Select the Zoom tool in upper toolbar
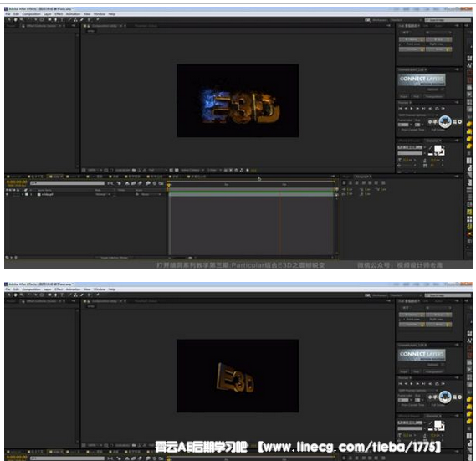 click(x=22, y=20)
